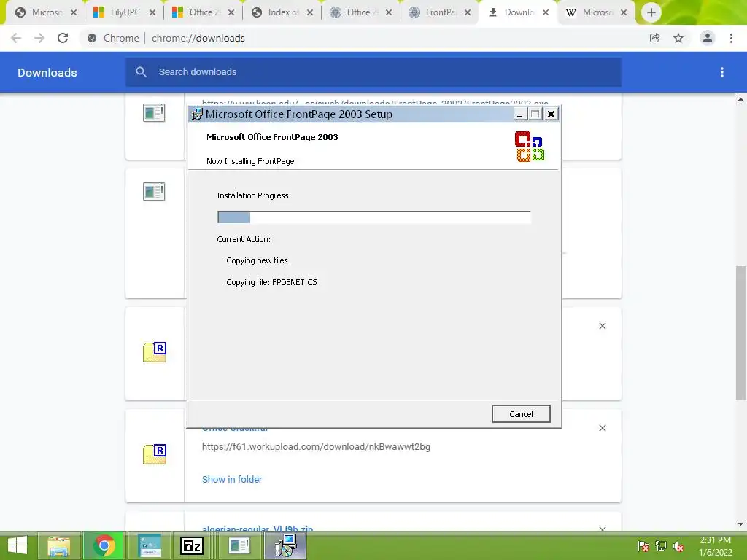Viewport: 747px width, 560px height.
Task: Go forward using the forward arrow
Action: click(x=39, y=38)
